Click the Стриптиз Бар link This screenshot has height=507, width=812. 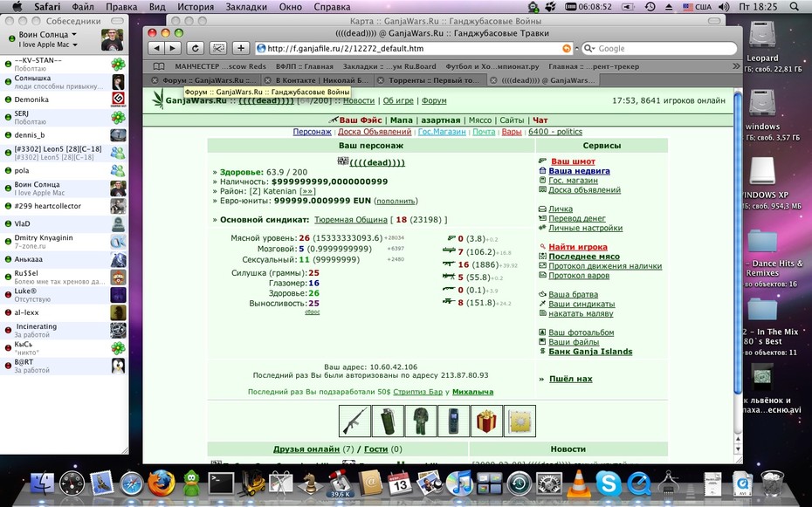418,392
